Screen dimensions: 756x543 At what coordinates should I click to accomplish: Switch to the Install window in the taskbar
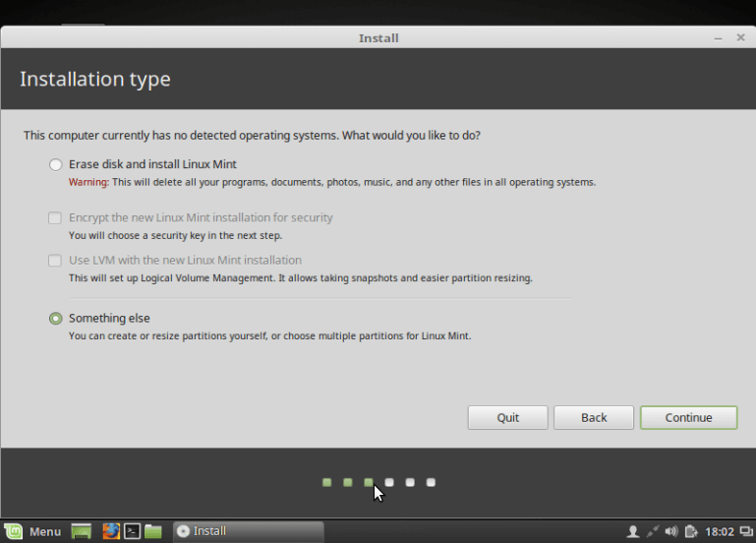point(248,531)
